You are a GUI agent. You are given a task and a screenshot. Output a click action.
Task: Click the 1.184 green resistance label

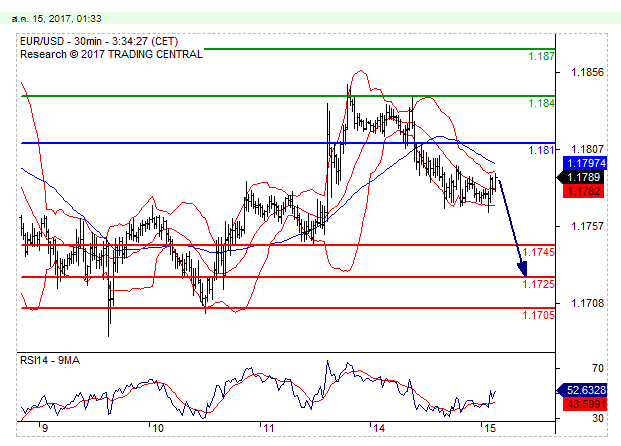[542, 103]
